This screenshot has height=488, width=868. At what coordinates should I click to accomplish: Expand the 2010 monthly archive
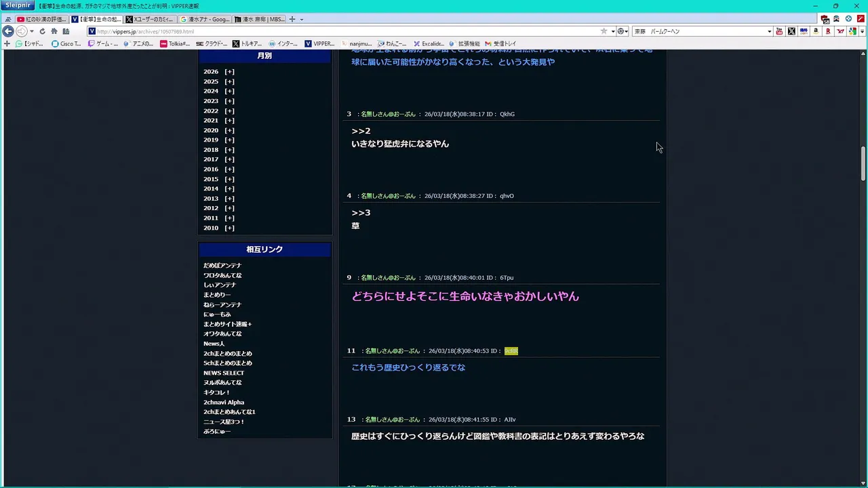point(230,228)
